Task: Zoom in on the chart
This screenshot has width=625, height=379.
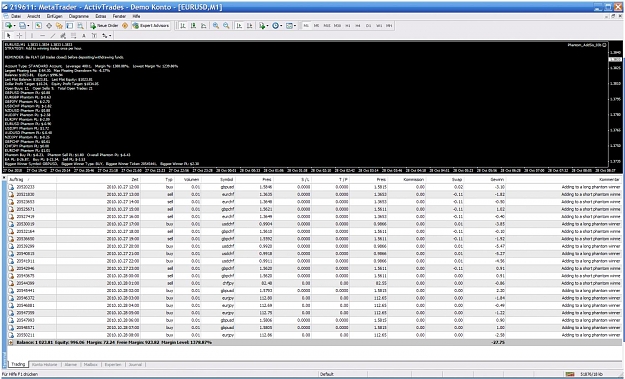Action: (216, 26)
